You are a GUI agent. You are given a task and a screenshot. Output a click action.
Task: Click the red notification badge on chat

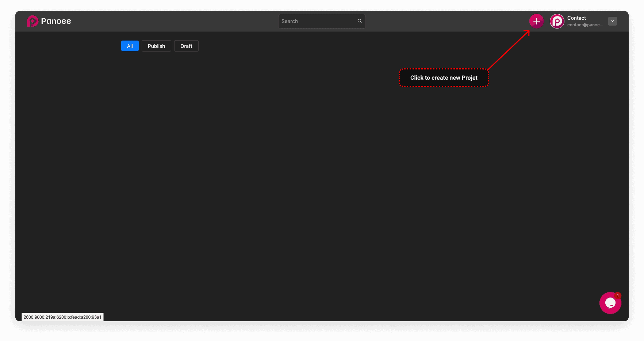click(x=618, y=296)
